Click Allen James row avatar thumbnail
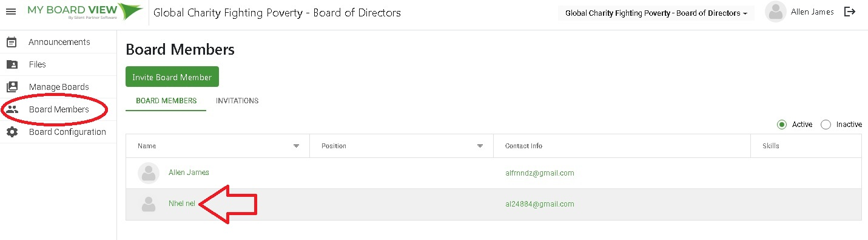The height and width of the screenshot is (240, 868). pos(149,173)
